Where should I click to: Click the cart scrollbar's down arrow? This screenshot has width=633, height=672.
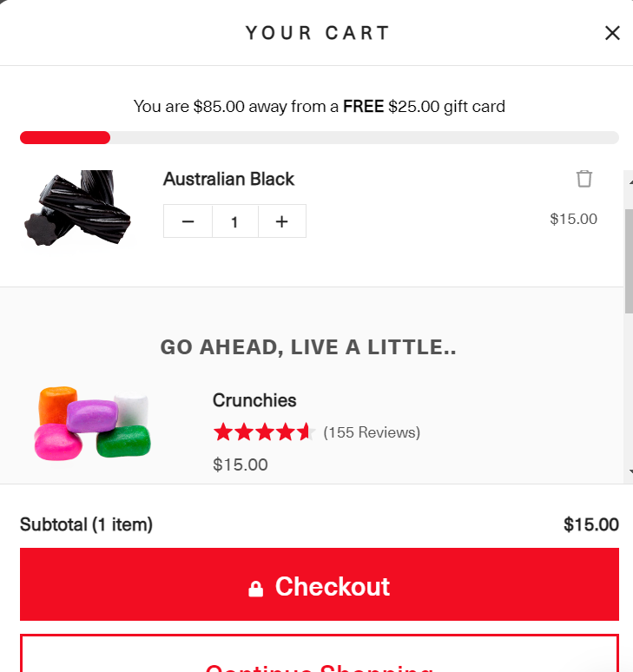pos(630,471)
